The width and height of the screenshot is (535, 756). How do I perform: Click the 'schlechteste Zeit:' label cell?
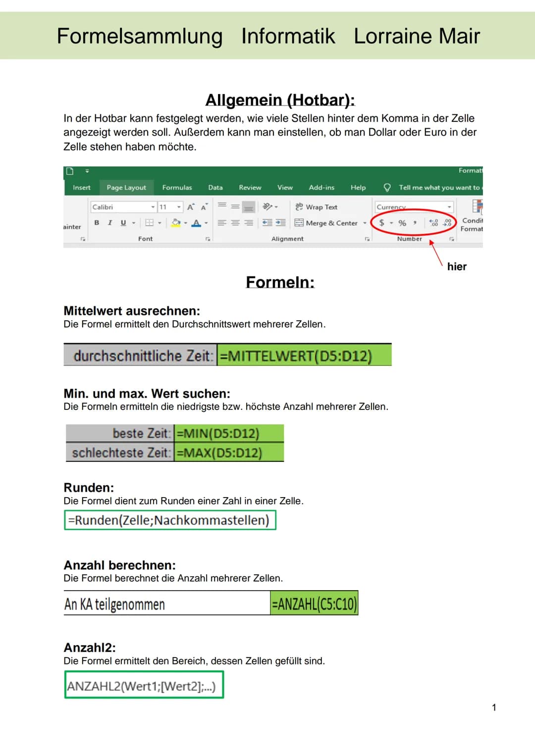(x=120, y=453)
